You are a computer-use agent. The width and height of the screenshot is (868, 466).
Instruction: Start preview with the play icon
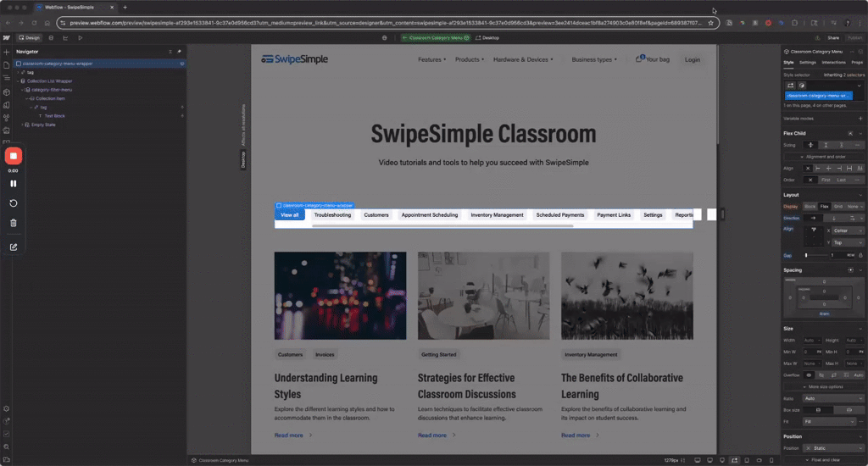81,37
